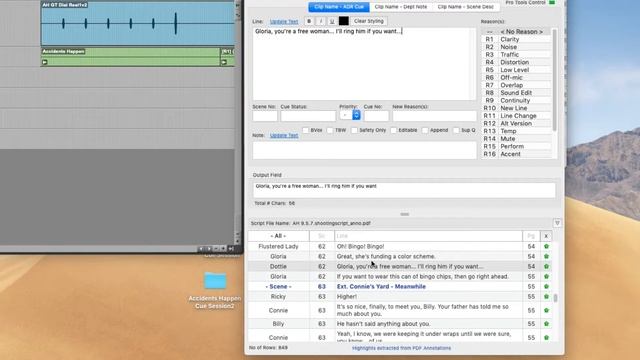Image resolution: width=640 pixels, height=360 pixels.
Task: Click green icon for 'Great, she's funding' row
Action: (x=547, y=256)
